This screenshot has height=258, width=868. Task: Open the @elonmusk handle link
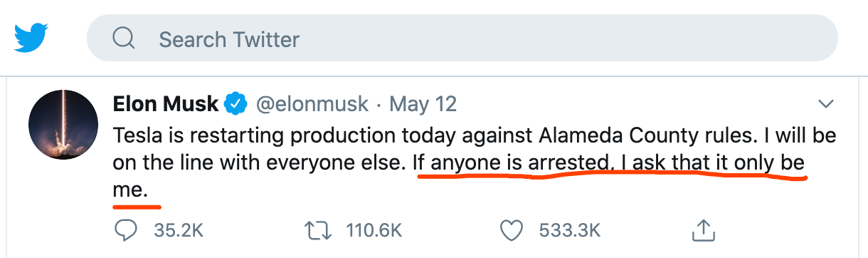coord(312,105)
